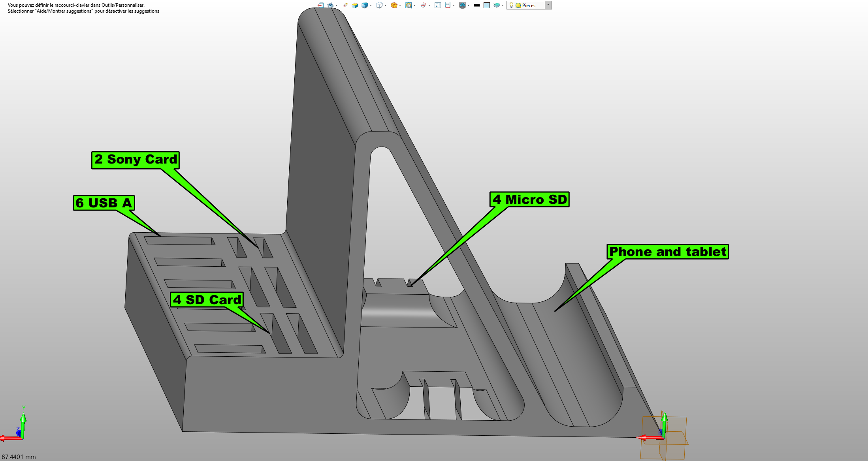
Task: Open dropdown arrow beside dimension icon
Action: 454,5
